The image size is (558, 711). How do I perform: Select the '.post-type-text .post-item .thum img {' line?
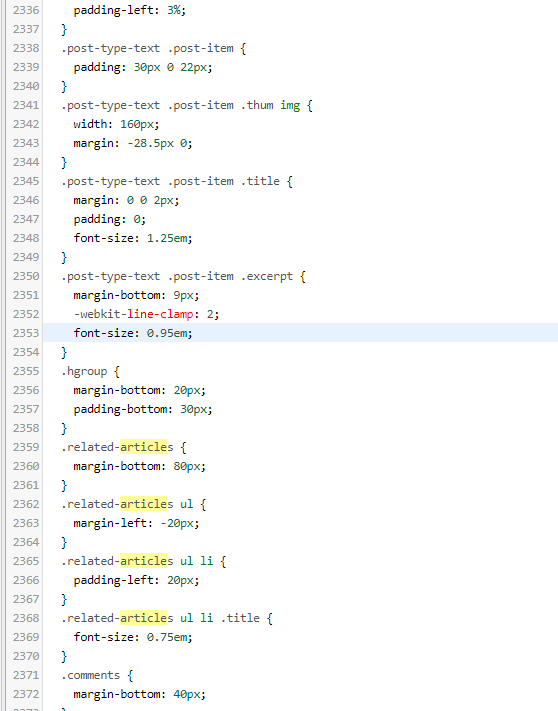(x=187, y=105)
